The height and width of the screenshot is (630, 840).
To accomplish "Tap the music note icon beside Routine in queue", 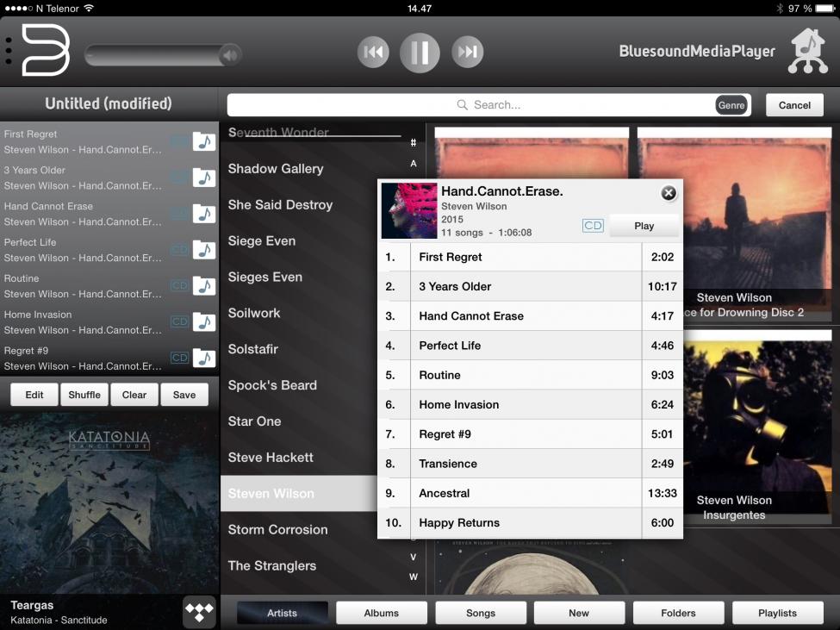I will coord(204,286).
